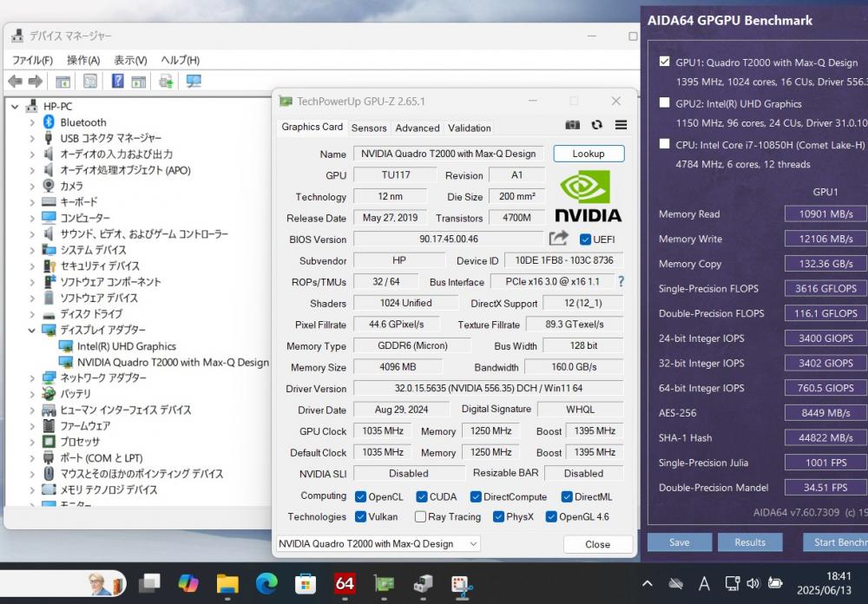Click the action pane toolbar icon
This screenshot has width=868, height=604.
(138, 82)
